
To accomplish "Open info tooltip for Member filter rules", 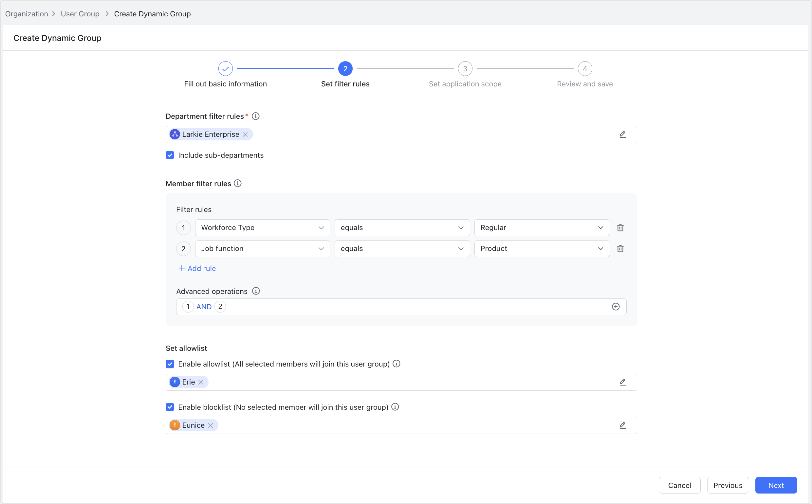I will click(x=237, y=183).
